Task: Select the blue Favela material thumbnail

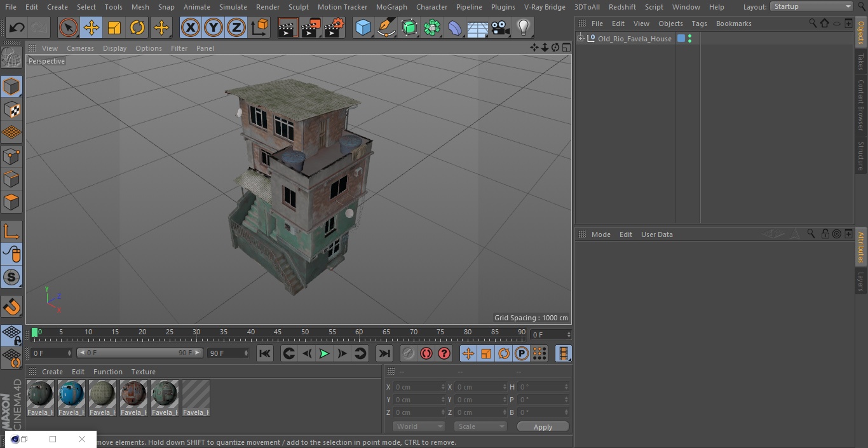Action: [71, 394]
